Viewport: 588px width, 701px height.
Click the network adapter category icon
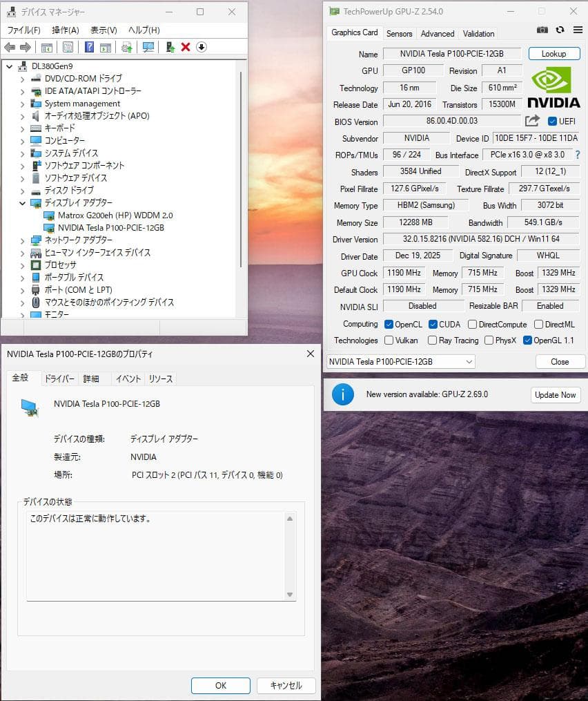[36, 240]
